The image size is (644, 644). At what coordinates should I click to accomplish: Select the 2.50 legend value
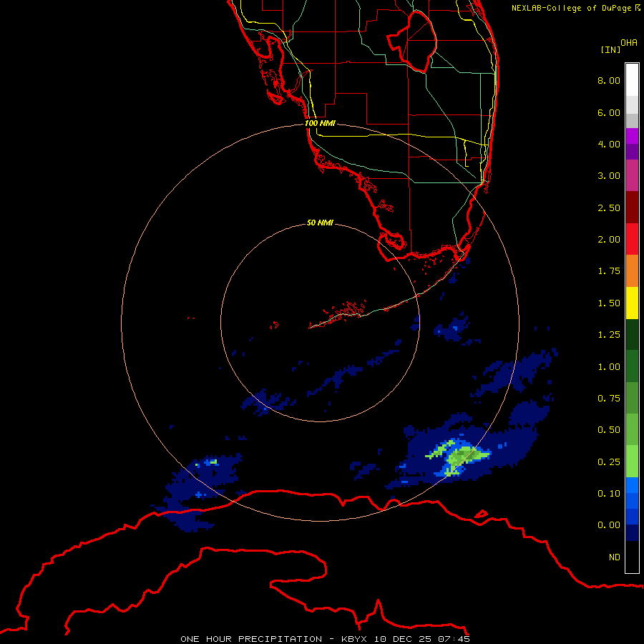[x=609, y=208]
